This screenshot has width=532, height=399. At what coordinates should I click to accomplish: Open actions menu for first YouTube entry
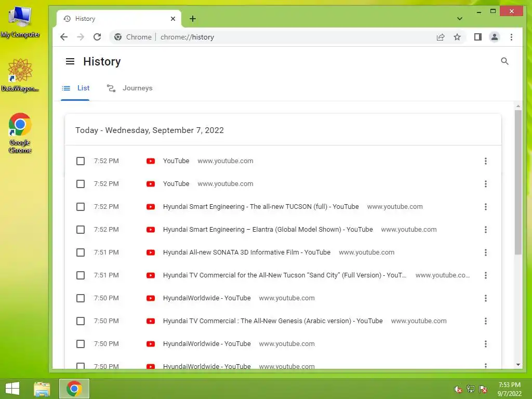(x=486, y=161)
